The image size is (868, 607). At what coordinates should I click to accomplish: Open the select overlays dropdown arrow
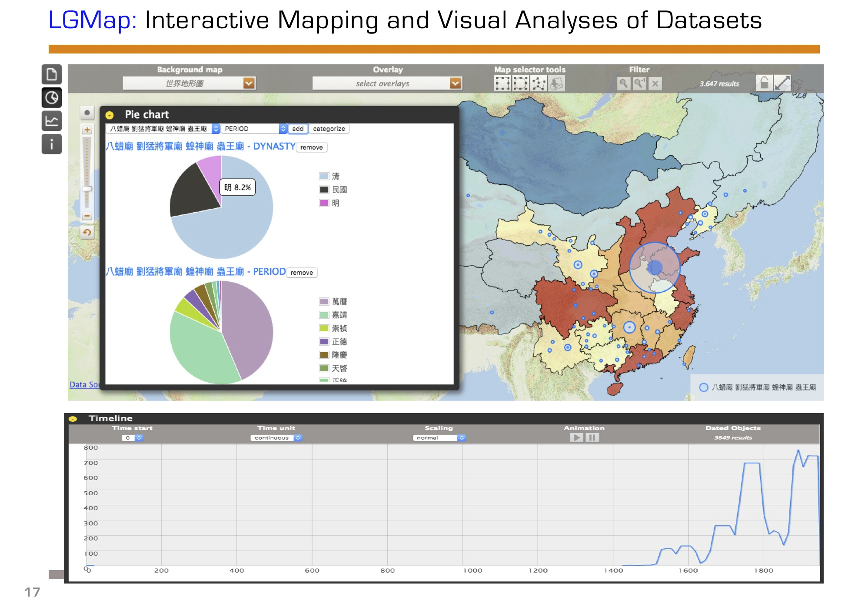456,83
